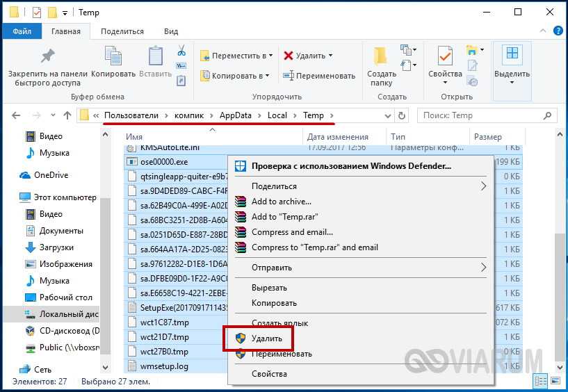
Task: Open the Вид ribbon tab
Action: pos(170,31)
